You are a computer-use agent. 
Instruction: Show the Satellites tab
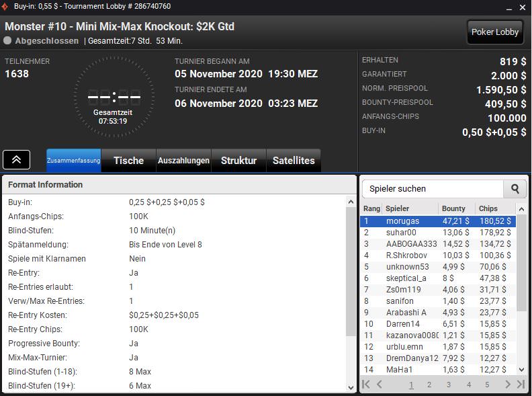(x=294, y=161)
